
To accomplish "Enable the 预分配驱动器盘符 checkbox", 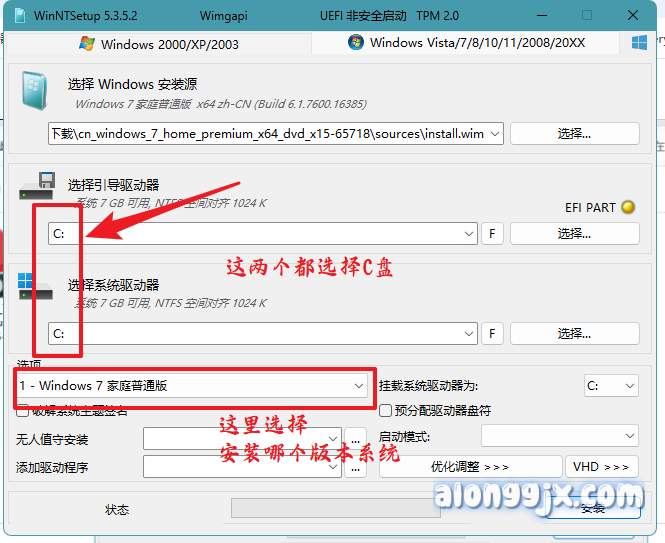I will [x=386, y=410].
